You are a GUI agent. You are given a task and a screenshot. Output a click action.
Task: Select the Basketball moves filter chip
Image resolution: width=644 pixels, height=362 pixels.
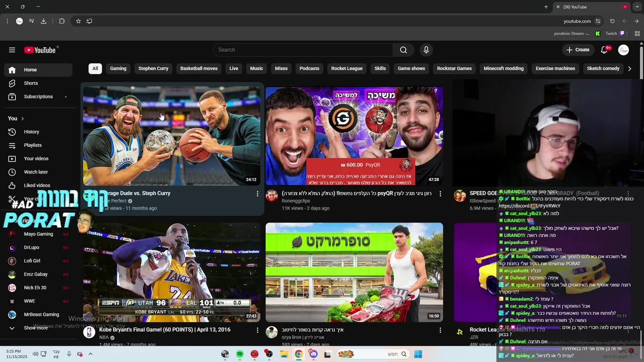tap(199, 68)
